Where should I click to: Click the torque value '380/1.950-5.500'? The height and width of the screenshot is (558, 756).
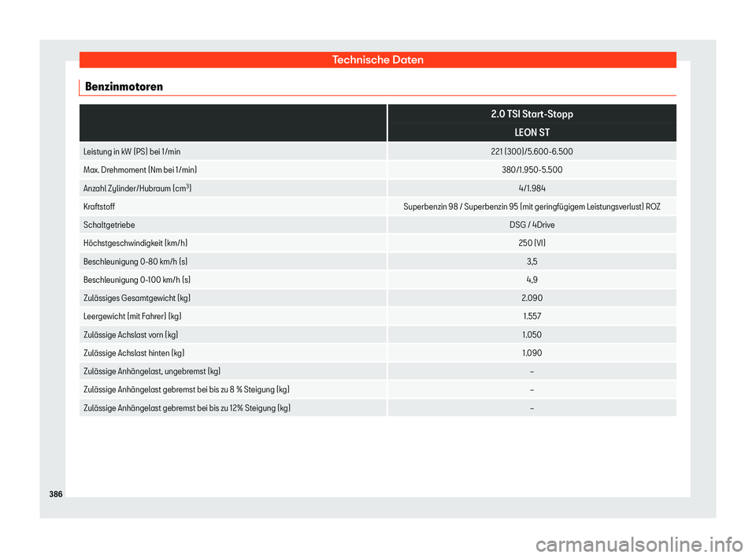pos(532,170)
